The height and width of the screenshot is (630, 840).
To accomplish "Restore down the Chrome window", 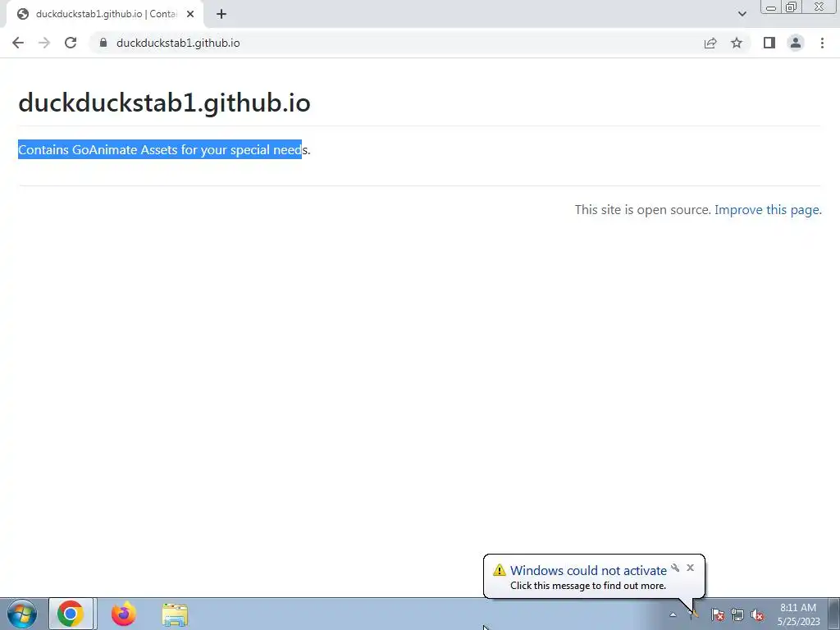I will click(791, 7).
